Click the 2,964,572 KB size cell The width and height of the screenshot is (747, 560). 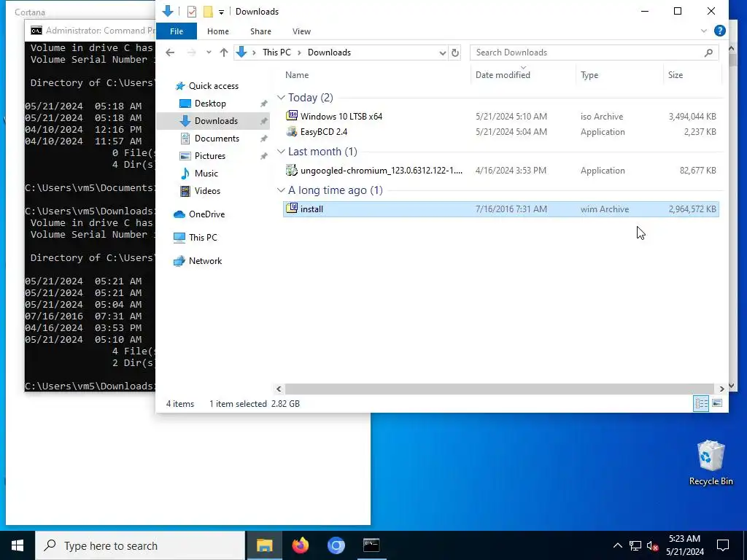[x=692, y=209]
